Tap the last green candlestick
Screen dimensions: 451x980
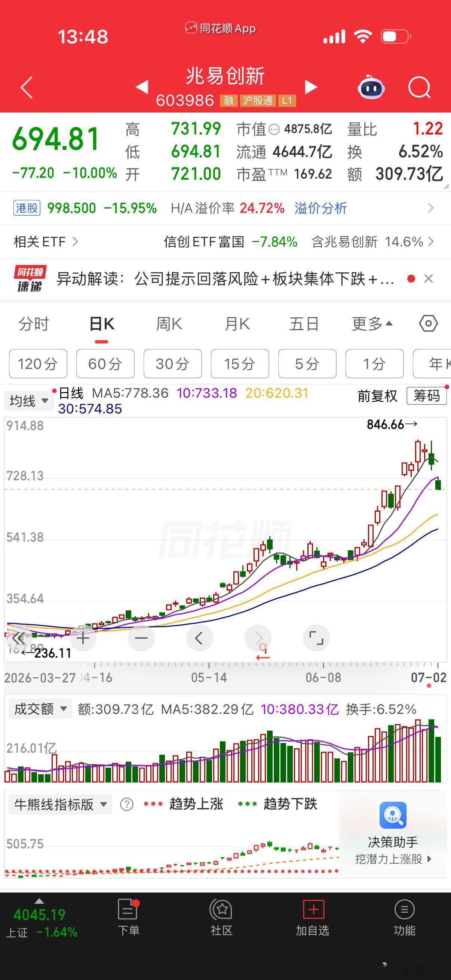[x=438, y=484]
